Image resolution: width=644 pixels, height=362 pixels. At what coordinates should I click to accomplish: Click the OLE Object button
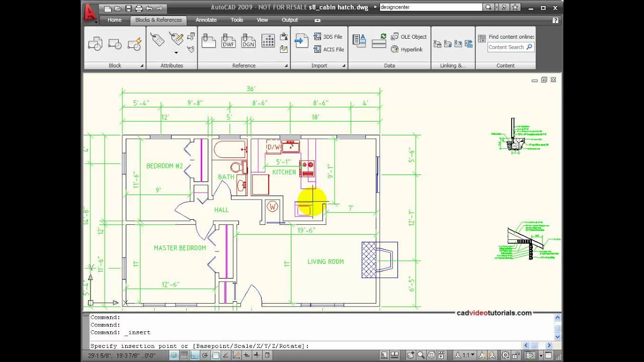[409, 37]
